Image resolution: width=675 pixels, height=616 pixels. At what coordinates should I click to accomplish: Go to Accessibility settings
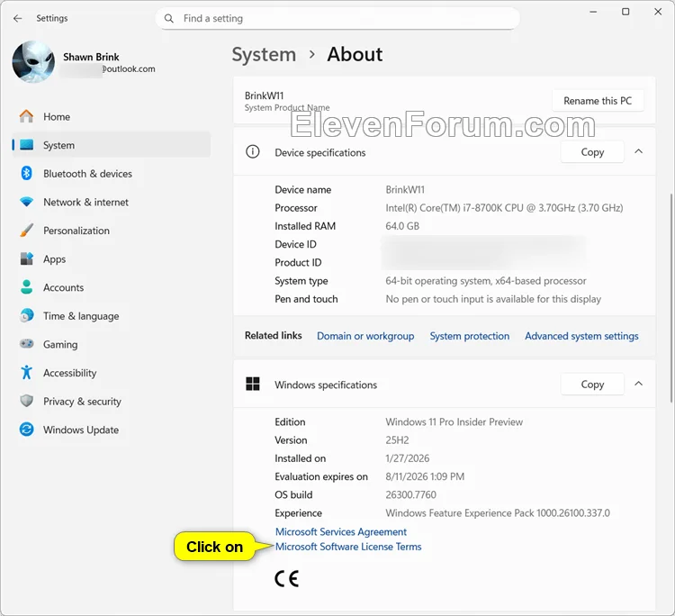111,372
